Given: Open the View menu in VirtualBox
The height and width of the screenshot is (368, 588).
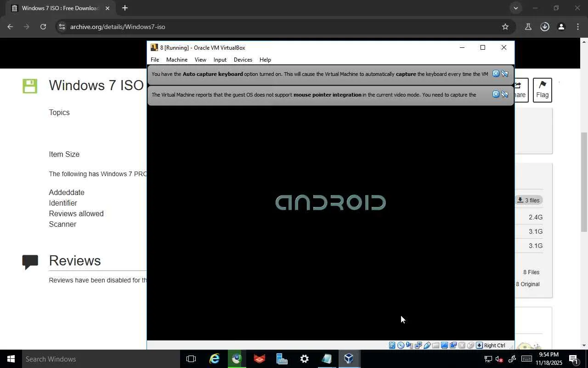Looking at the screenshot, I should tap(200, 60).
